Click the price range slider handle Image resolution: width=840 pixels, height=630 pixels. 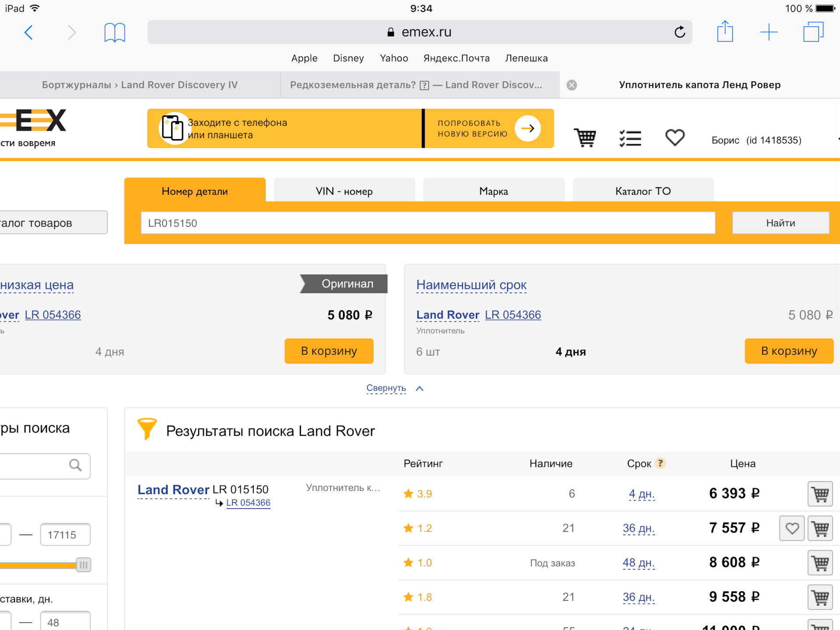pos(84,565)
